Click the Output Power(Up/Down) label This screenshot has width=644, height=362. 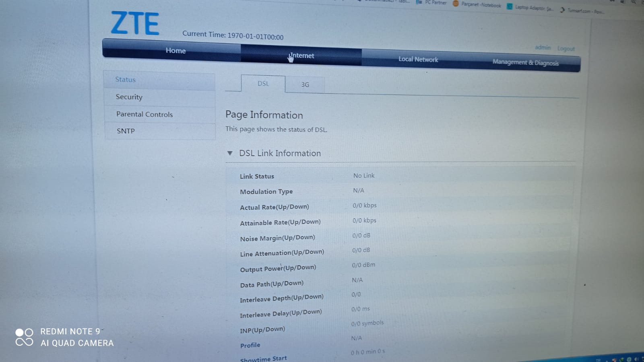pos(278,268)
